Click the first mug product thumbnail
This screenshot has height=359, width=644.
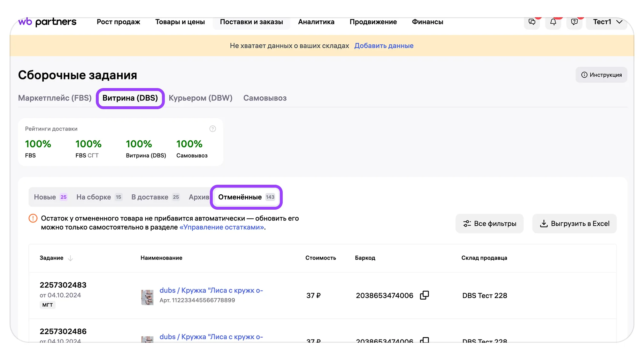147,297
